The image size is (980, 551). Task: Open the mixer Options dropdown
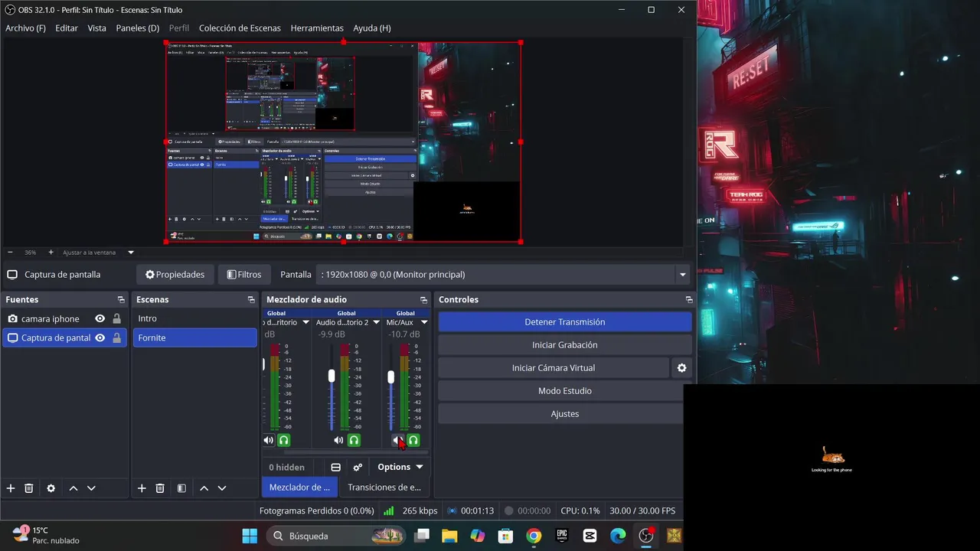coord(400,468)
